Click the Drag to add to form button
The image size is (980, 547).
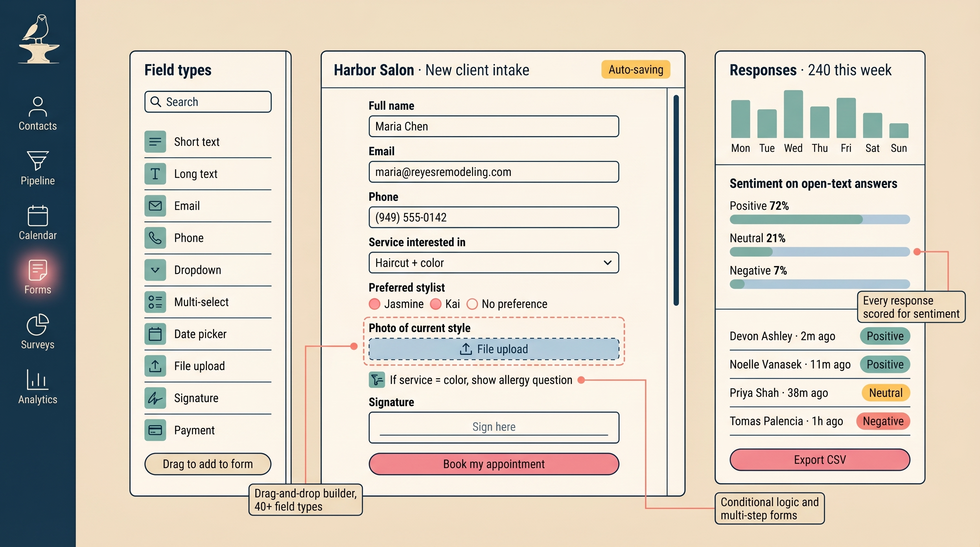coord(208,464)
